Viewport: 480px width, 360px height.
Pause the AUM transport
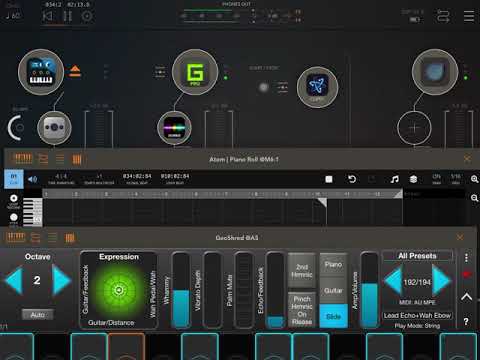[x=67, y=16]
